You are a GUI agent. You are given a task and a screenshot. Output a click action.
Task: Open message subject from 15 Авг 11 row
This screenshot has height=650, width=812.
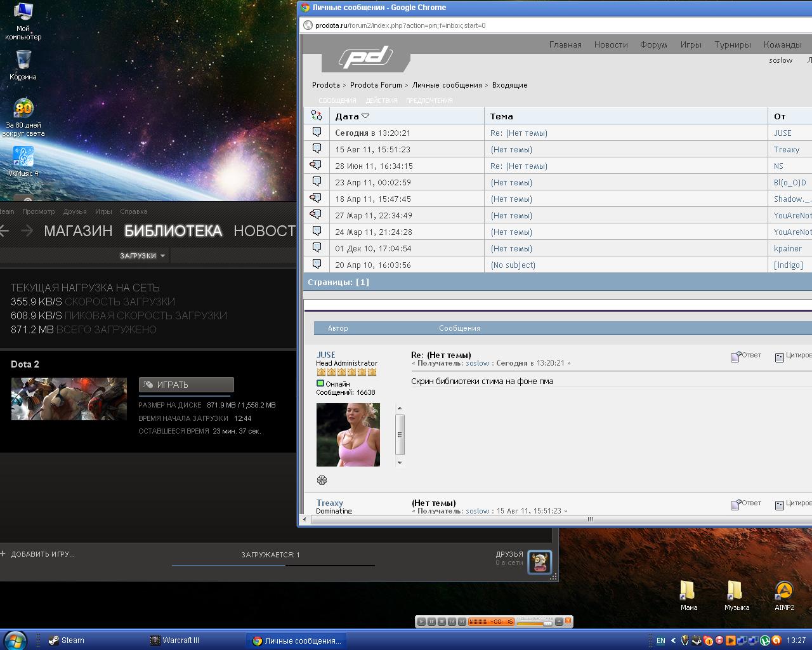coord(511,149)
